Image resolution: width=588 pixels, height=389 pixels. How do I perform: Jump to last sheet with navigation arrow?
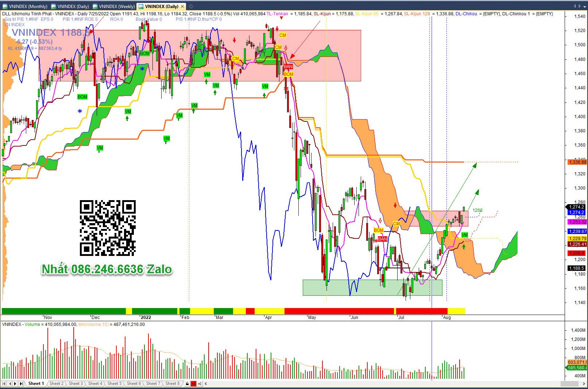[x=21, y=384]
